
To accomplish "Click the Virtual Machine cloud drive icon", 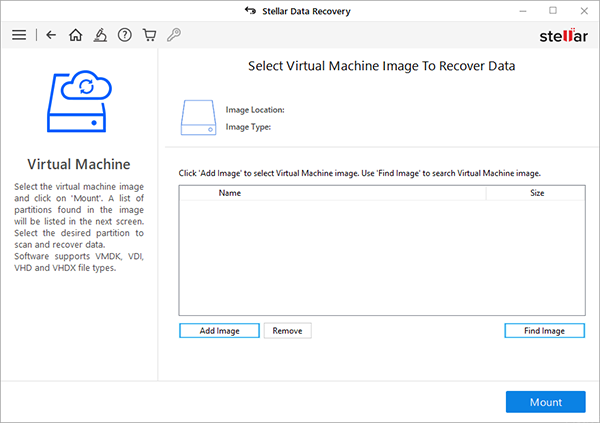I will (79, 101).
